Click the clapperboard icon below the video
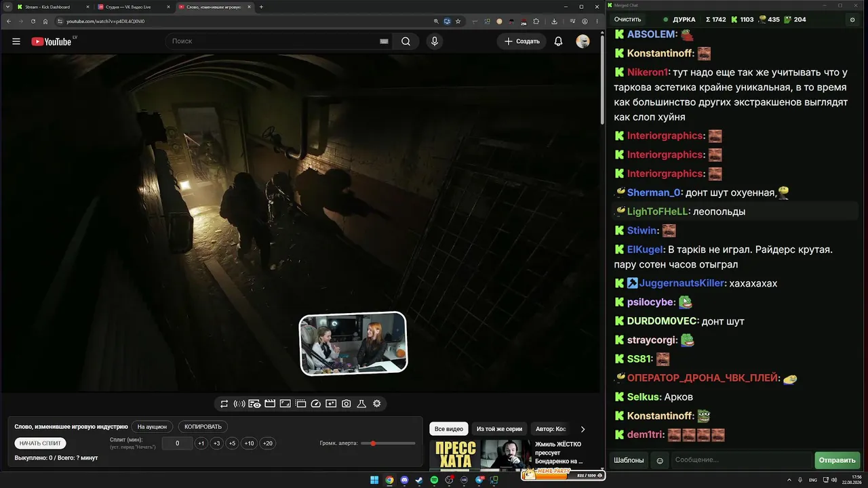This screenshot has height=488, width=868. point(270,404)
